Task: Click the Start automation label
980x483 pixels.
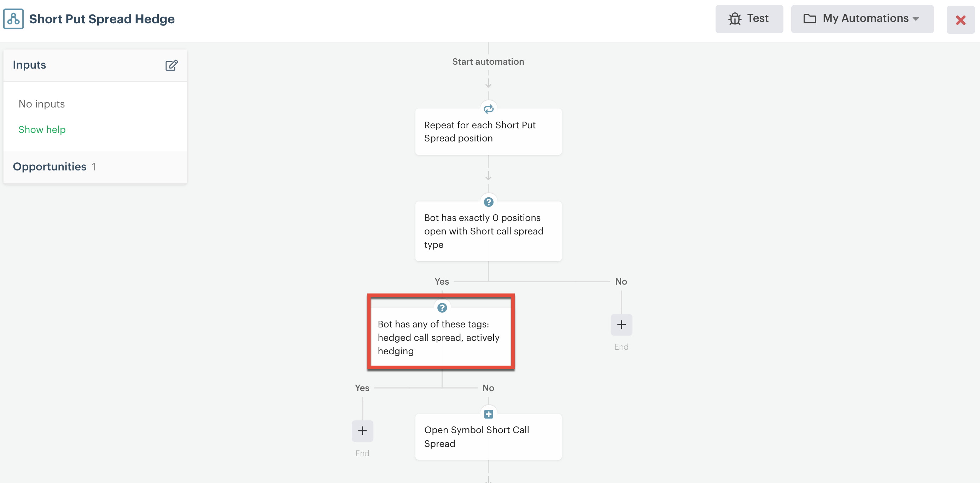Action: (488, 61)
